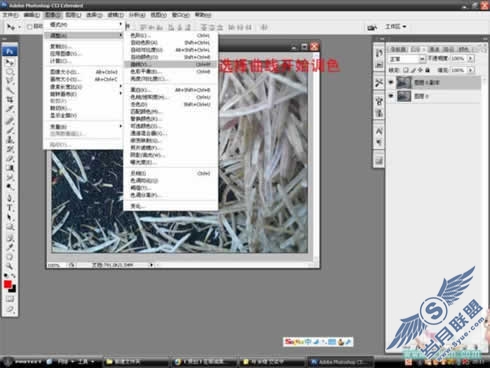Open the History panel icon in collapsed dock
Screen dimensions: 490x368
pyautogui.click(x=379, y=53)
